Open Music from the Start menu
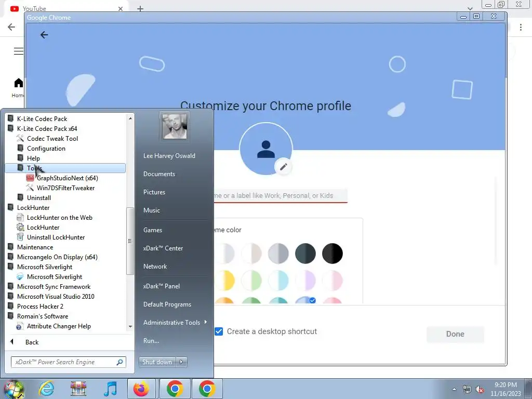The height and width of the screenshot is (399, 532). tap(151, 210)
